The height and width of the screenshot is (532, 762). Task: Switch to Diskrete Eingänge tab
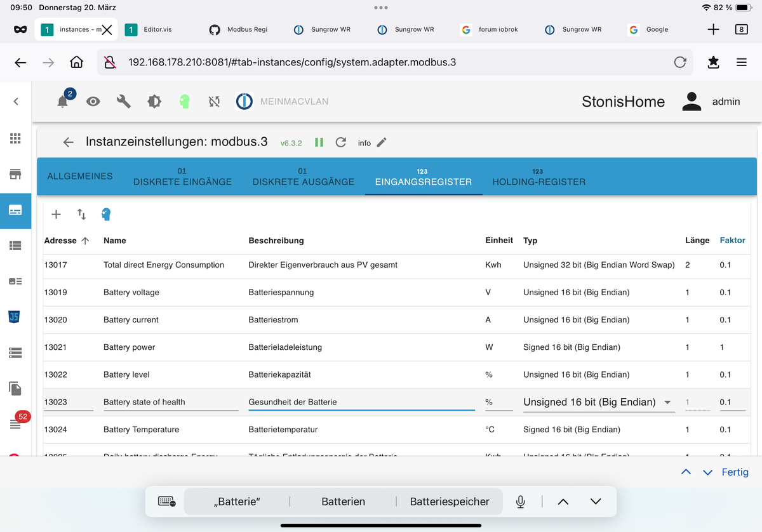pos(182,176)
